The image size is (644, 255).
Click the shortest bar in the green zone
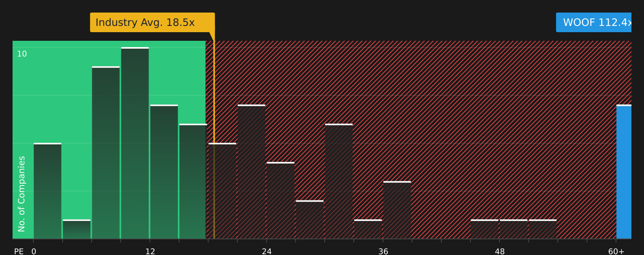click(x=77, y=229)
